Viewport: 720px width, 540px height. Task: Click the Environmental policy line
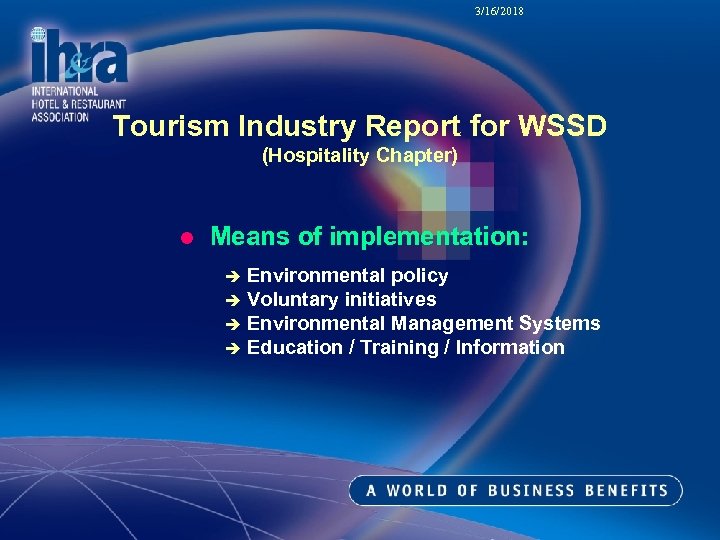pos(348,276)
